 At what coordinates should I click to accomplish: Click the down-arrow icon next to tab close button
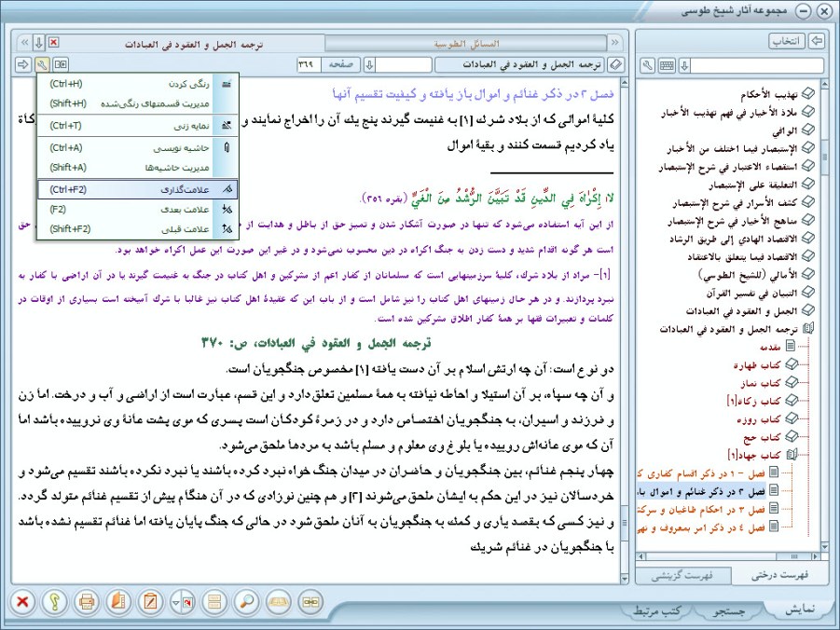click(x=38, y=43)
